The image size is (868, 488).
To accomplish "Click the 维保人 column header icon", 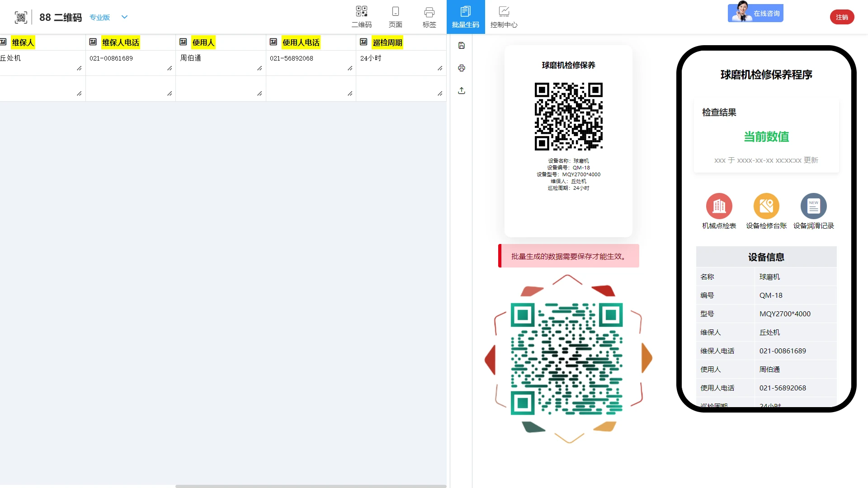I will (3, 42).
